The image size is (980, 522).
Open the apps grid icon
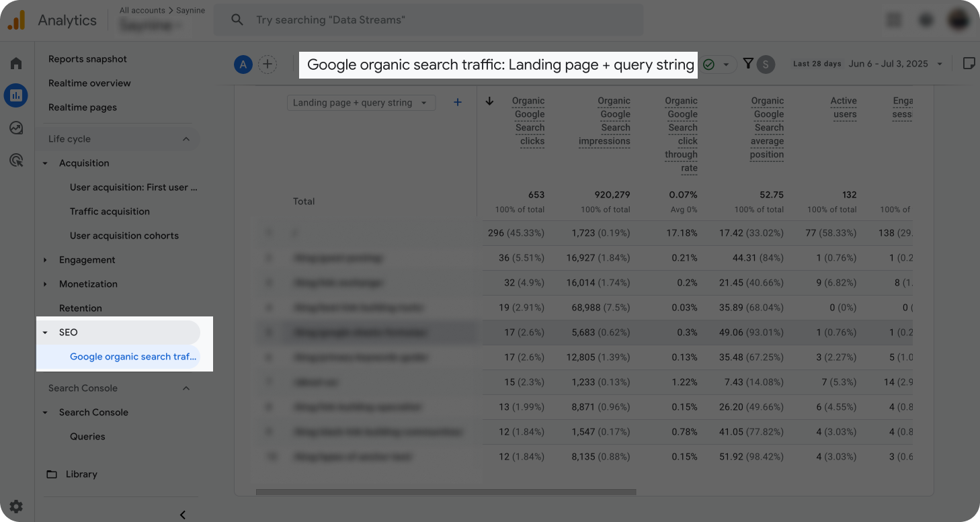(894, 20)
